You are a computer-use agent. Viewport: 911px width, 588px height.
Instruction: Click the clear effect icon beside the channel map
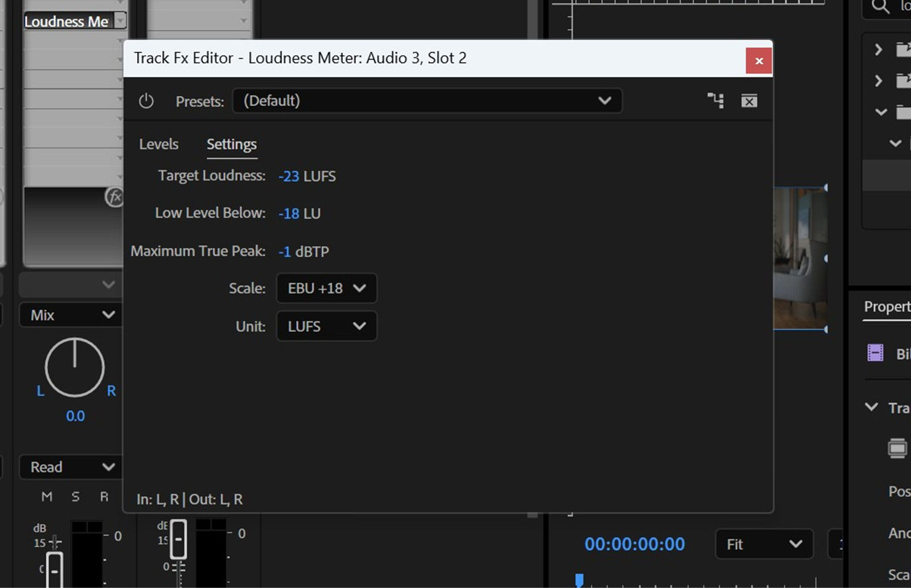point(749,101)
